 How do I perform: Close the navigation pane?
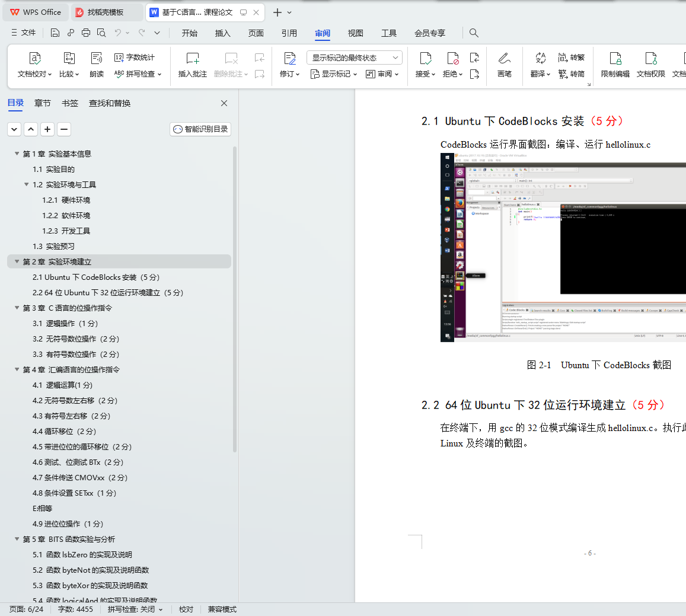224,103
